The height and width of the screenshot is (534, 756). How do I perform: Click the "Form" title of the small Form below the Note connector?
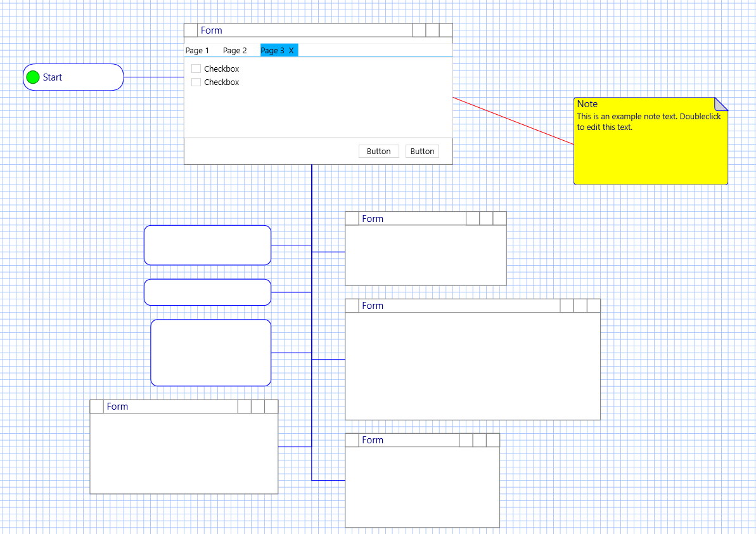(373, 219)
